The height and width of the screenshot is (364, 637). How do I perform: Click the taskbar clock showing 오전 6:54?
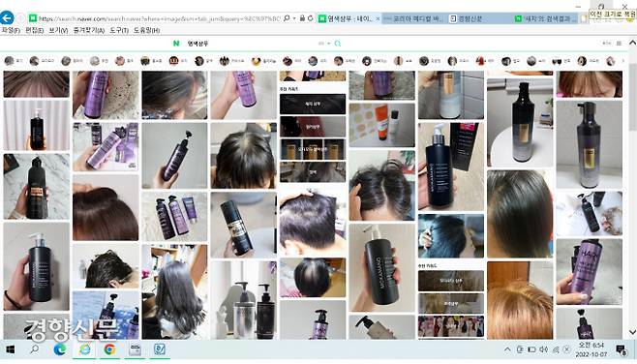[x=591, y=349]
